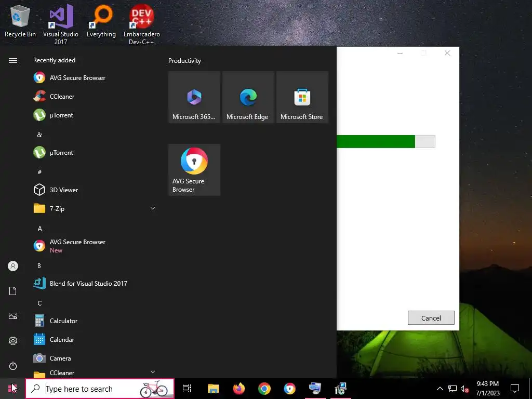The image size is (532, 399).
Task: Open the Microsoft 365 tile
Action: (194, 97)
